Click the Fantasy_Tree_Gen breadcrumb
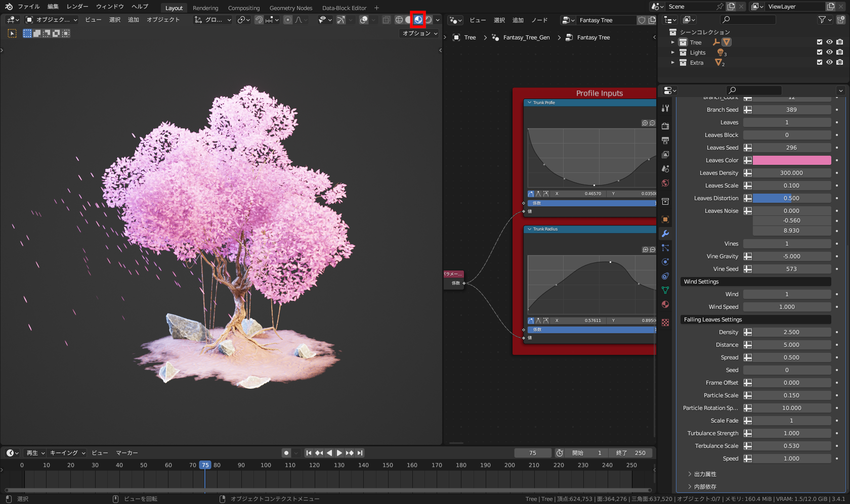Image resolution: width=850 pixels, height=504 pixels. coord(526,37)
